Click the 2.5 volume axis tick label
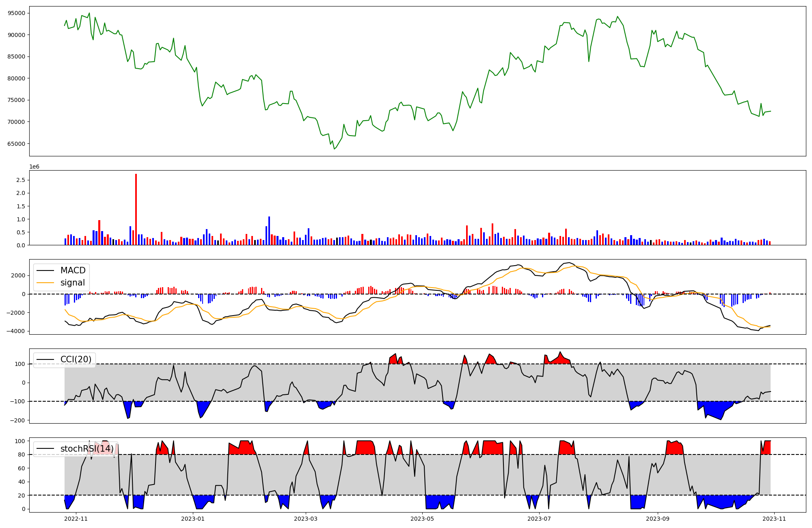 coord(21,180)
